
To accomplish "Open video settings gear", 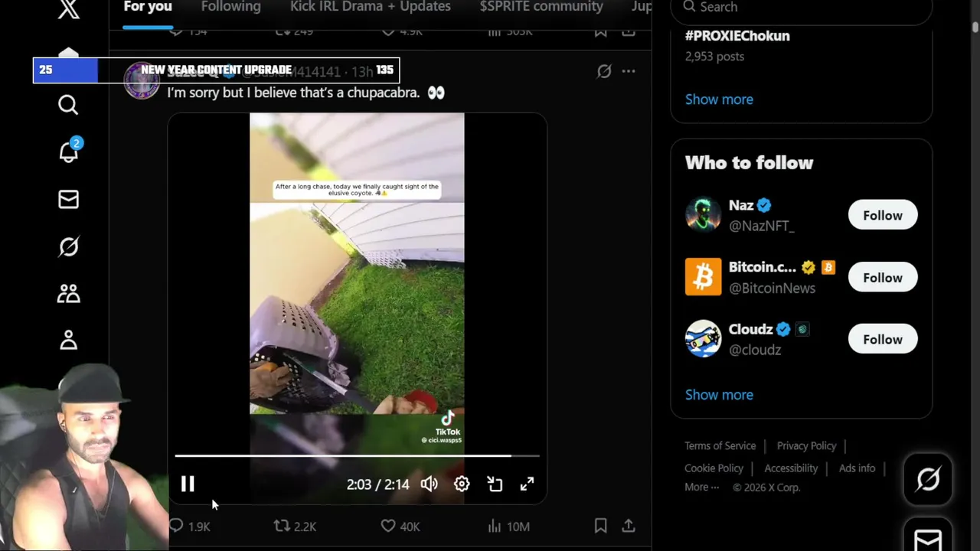I will 462,484.
